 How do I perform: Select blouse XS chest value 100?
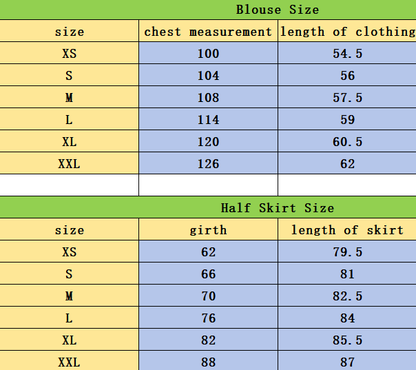click(x=208, y=53)
